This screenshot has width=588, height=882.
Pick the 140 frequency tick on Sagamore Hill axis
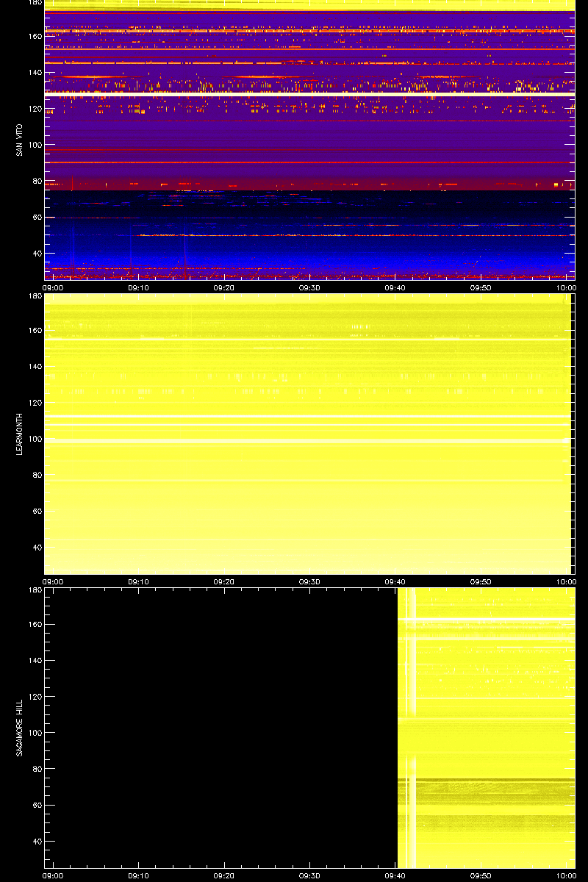pyautogui.click(x=35, y=661)
